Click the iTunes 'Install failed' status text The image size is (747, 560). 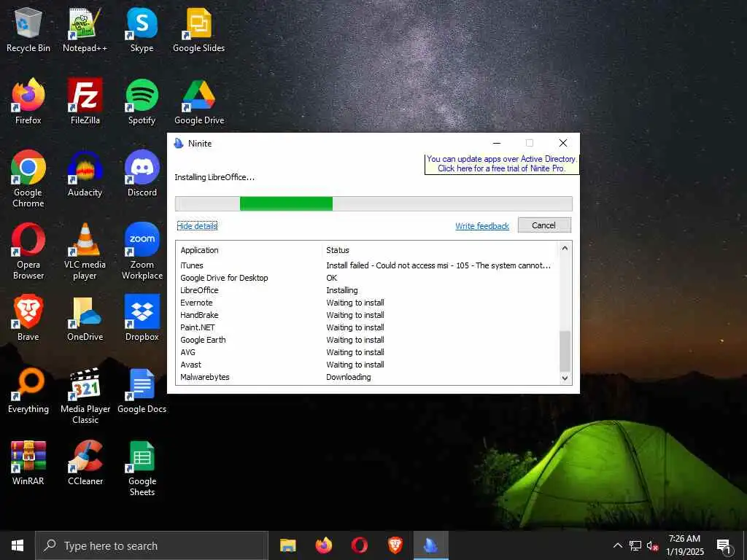[438, 265]
